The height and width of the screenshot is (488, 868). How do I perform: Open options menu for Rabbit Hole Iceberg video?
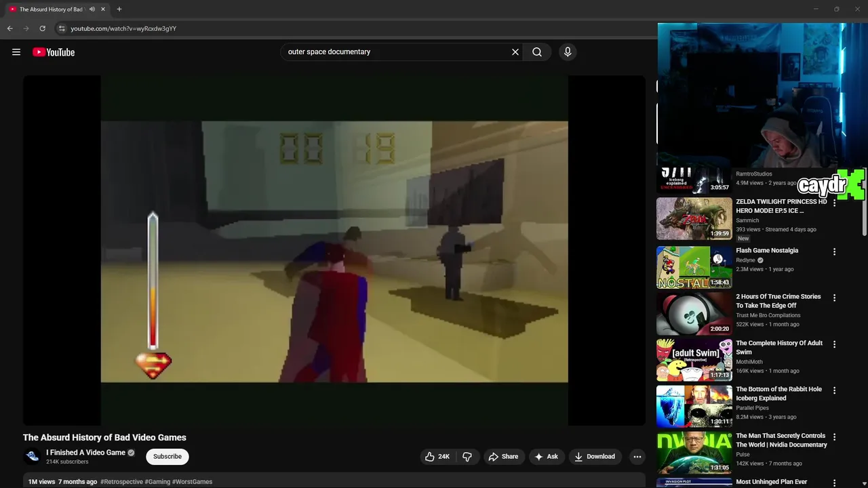(x=834, y=390)
